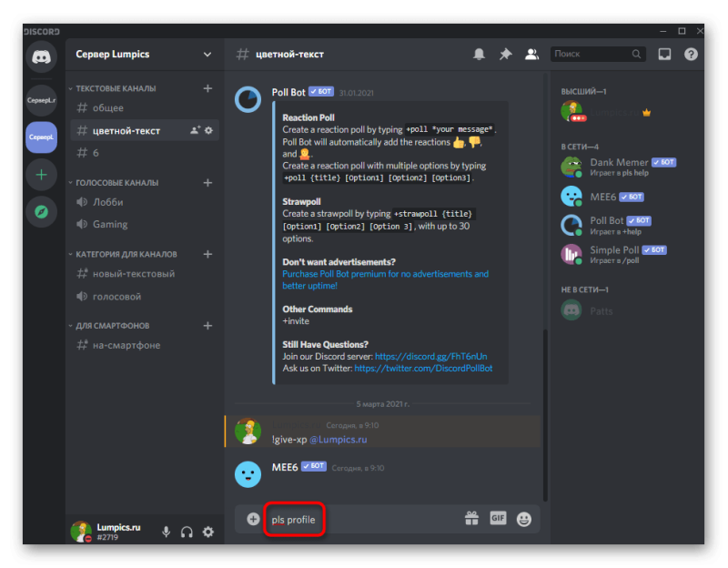Click Lumpics.ru user avatar at bottom
This screenshot has height=568, width=728.
coord(81,532)
